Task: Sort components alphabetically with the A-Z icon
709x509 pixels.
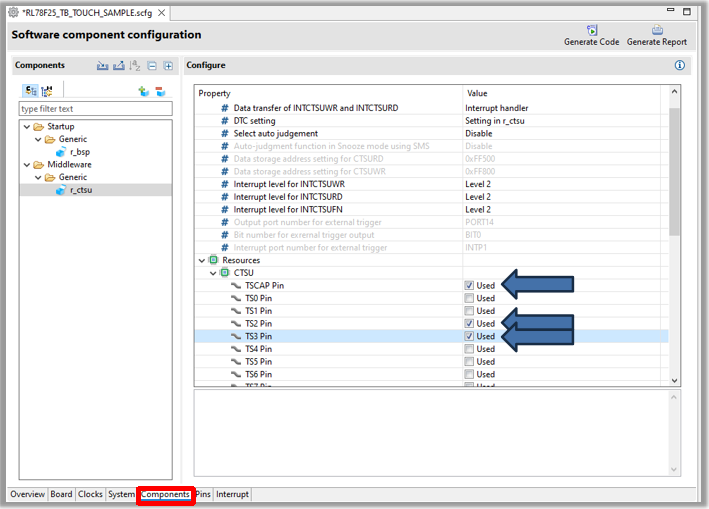Action: (x=135, y=66)
